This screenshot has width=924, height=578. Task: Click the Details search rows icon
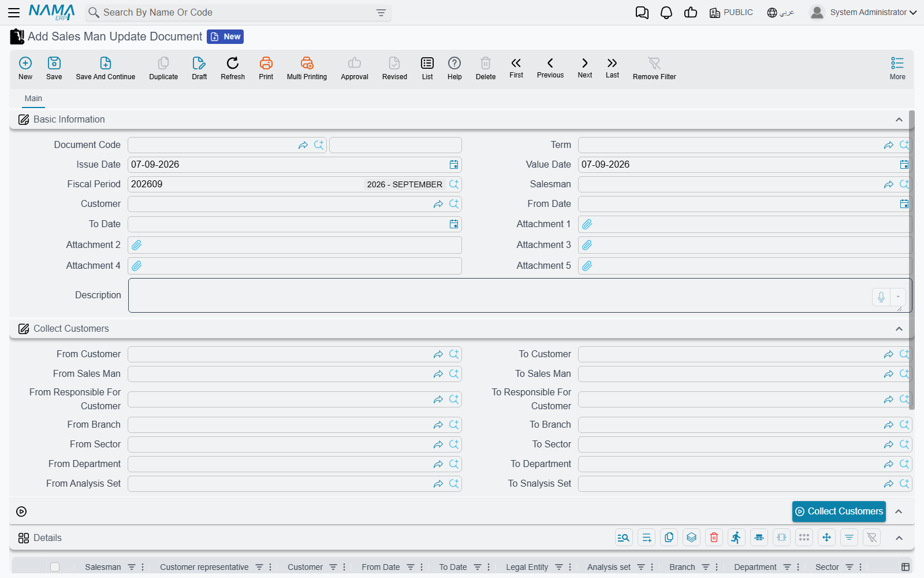pyautogui.click(x=624, y=538)
